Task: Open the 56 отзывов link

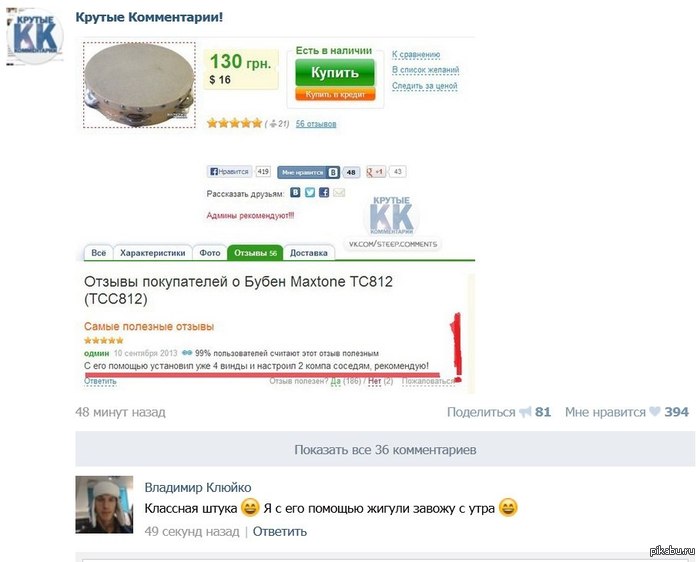Action: (316, 124)
